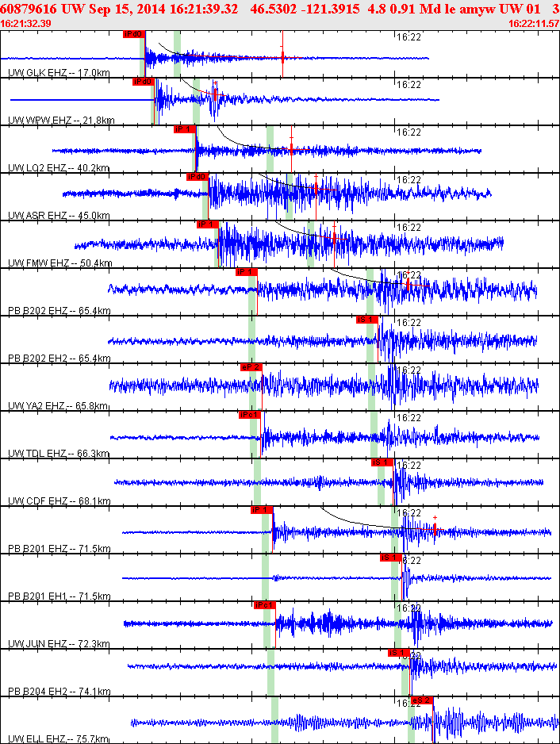The width and height of the screenshot is (560, 744).
Task: Click station label PB B202 EH2 -- 65.4km
Action: click(x=59, y=359)
